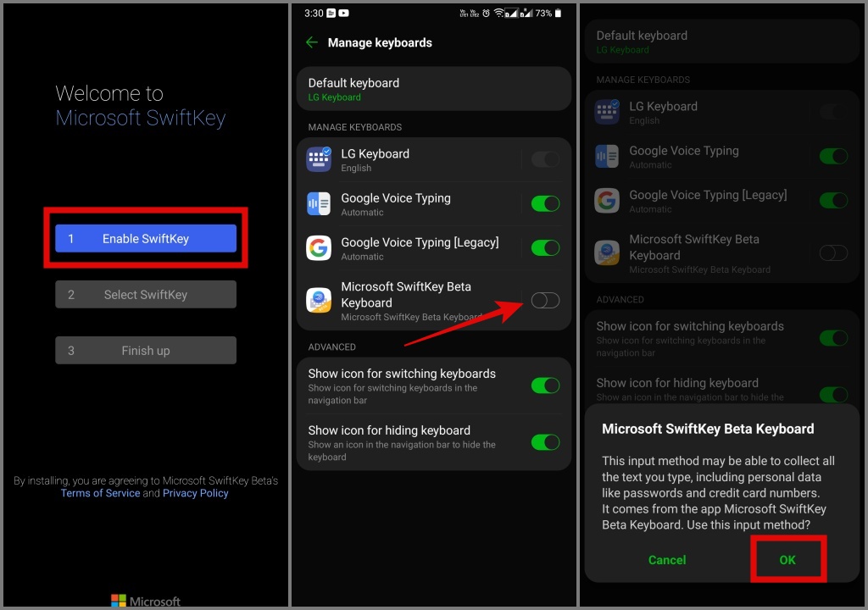868x610 pixels.
Task: Toggle dimmed Google Voice Typing switch in right screen
Action: (834, 156)
